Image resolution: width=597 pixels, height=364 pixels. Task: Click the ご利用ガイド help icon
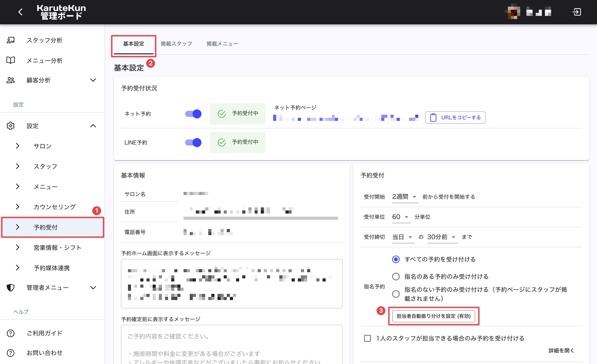(10, 333)
